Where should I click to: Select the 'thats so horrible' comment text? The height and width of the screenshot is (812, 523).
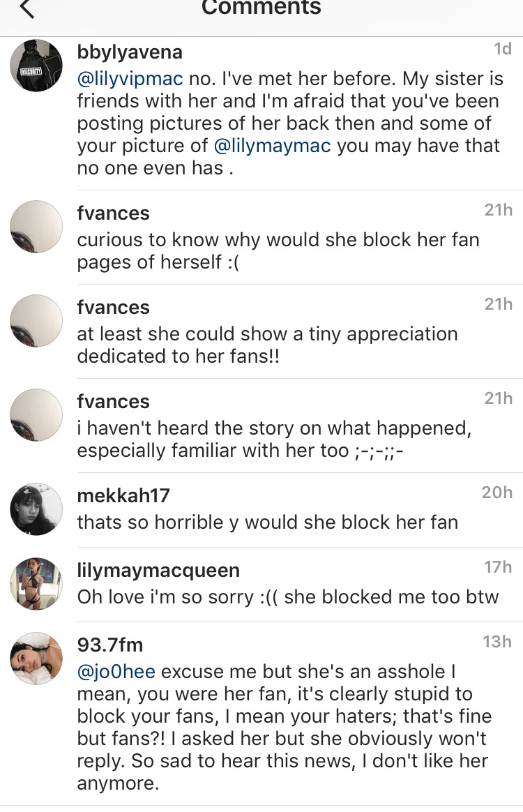(267, 522)
